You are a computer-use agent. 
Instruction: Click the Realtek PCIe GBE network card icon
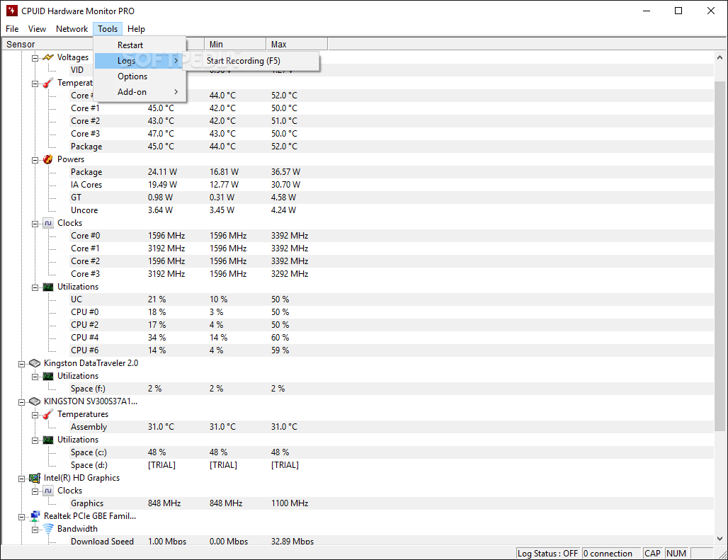point(34,516)
